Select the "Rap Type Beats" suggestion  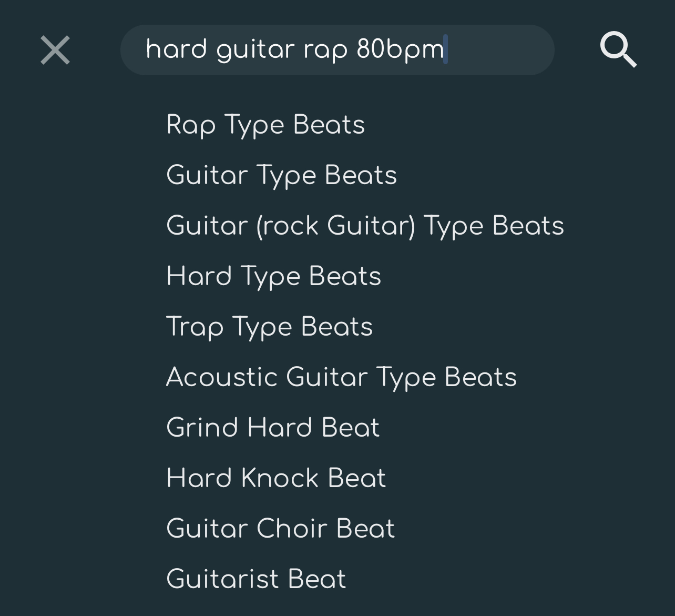(265, 125)
